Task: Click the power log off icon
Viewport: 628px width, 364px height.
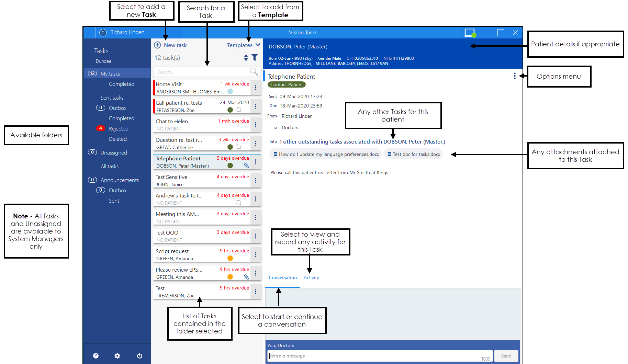Action: (x=139, y=356)
